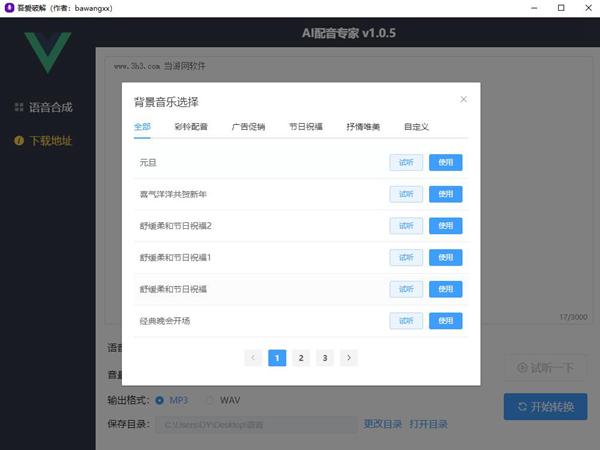Click 更改目录 to change save folder
Image resolution: width=600 pixels, height=450 pixels.
point(382,424)
